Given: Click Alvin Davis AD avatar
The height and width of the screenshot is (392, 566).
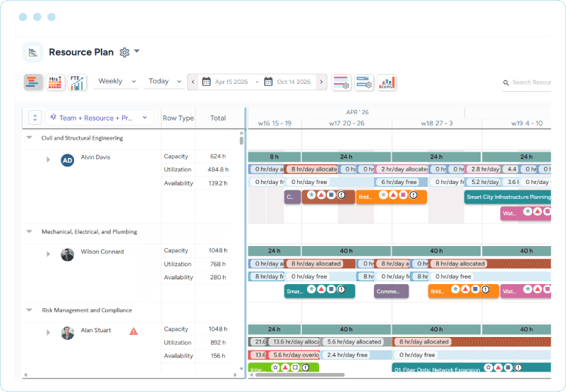Looking at the screenshot, I should point(68,161).
